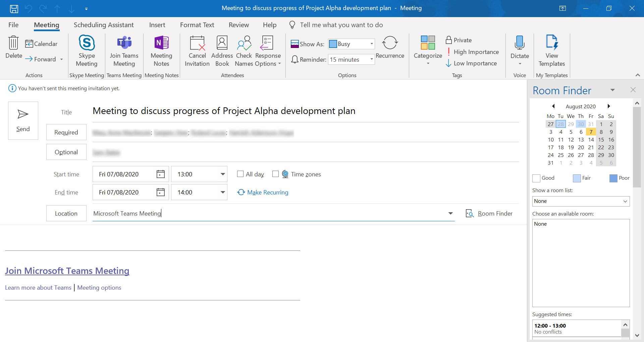Click the Skype Meeting icon

click(x=87, y=43)
